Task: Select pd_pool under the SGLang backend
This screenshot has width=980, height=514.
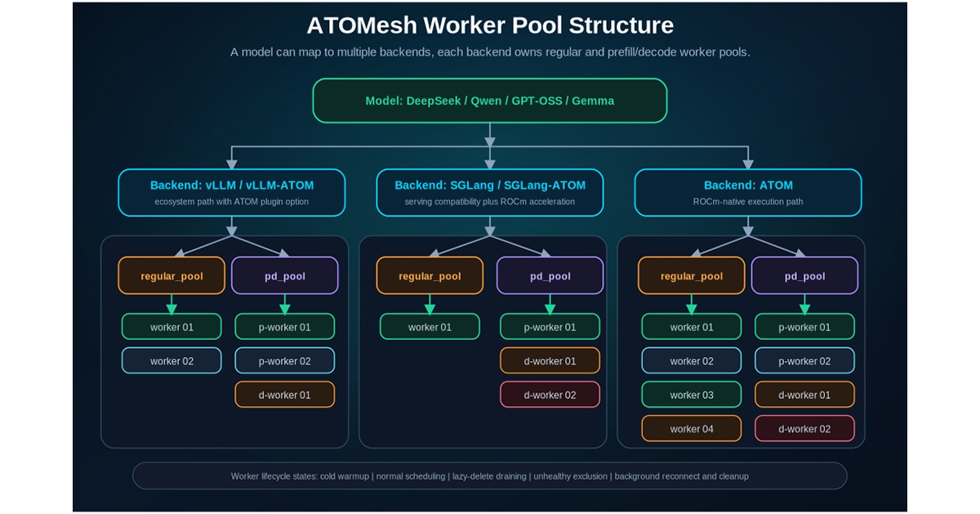Action: click(550, 275)
